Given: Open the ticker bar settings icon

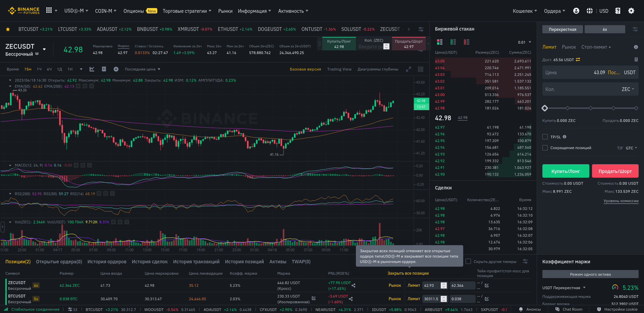Looking at the screenshot, I should (421, 29).
